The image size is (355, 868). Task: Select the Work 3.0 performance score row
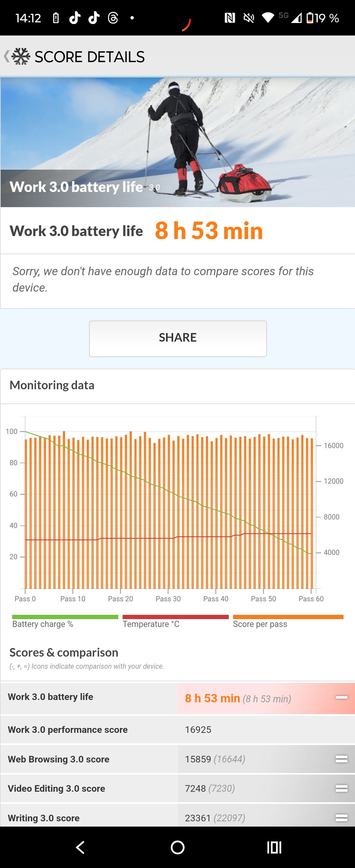coord(177,730)
